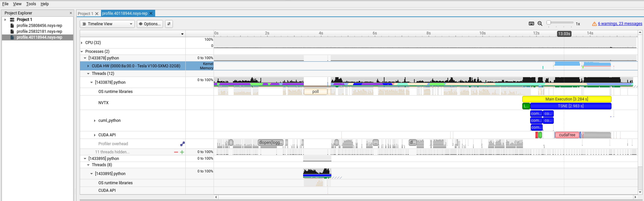
Task: Click the green plus hidden-threads icon
Action: (182, 152)
